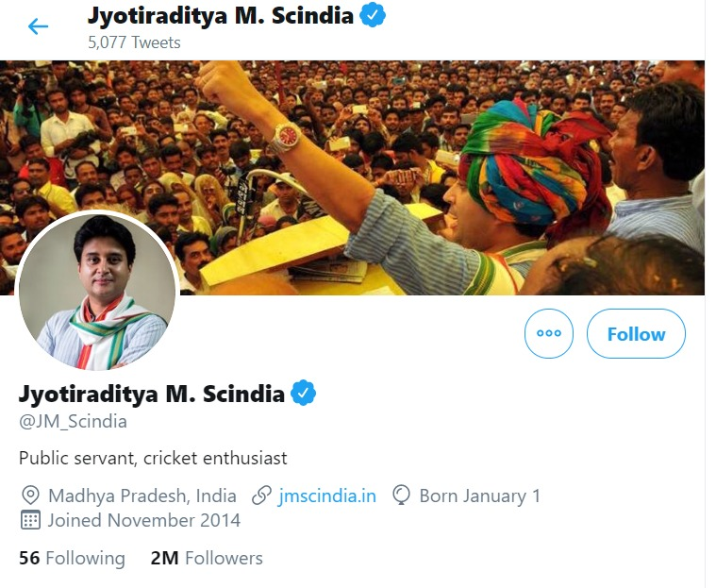Image resolution: width=716 pixels, height=588 pixels.
Task: Click the calendar joined-date icon
Action: [30, 520]
